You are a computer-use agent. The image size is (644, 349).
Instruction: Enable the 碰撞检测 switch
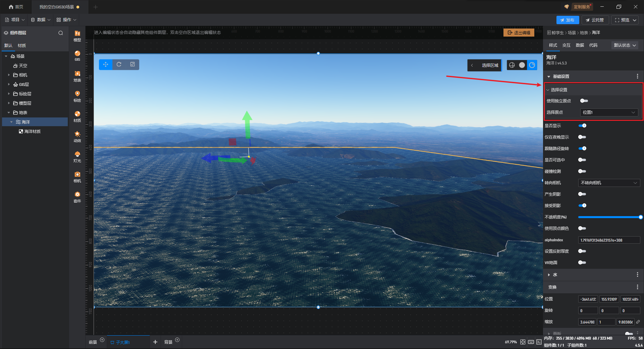(x=582, y=171)
